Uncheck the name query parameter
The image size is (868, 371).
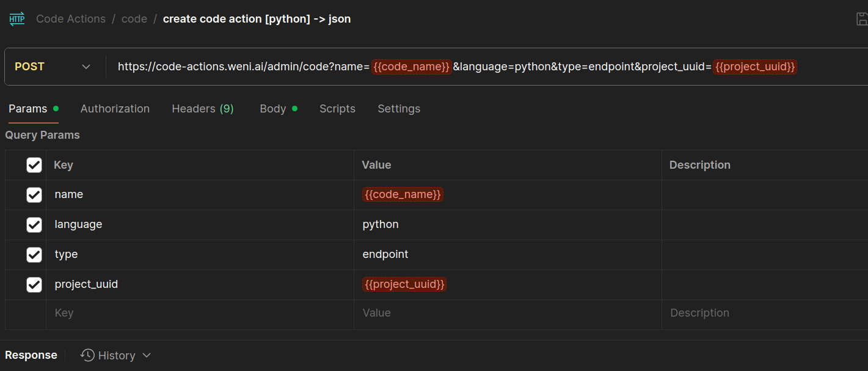34,194
